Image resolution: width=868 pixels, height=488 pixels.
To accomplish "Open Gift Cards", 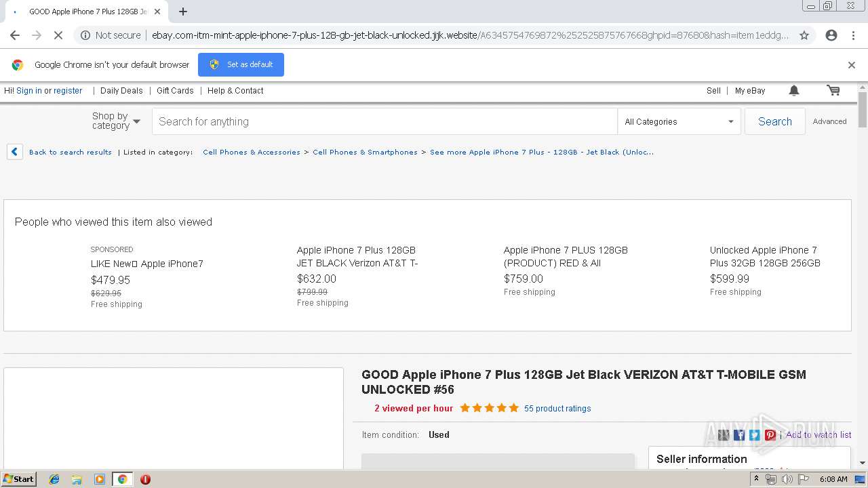I will [x=175, y=90].
